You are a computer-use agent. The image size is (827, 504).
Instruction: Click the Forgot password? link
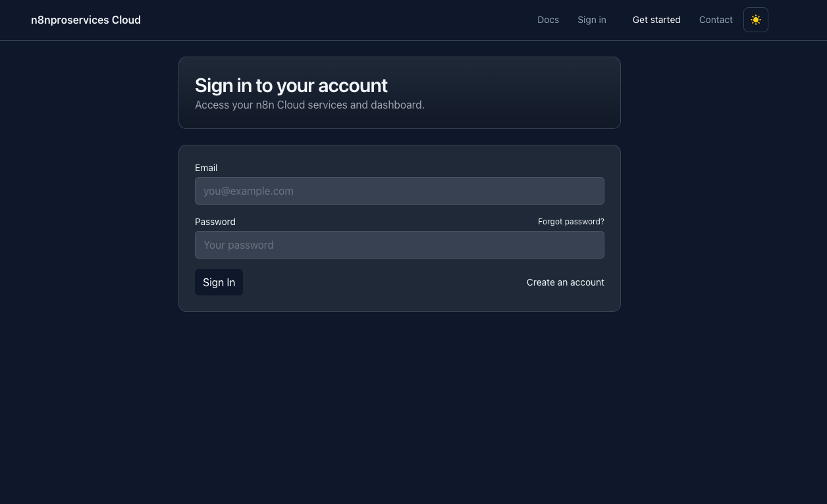click(571, 222)
